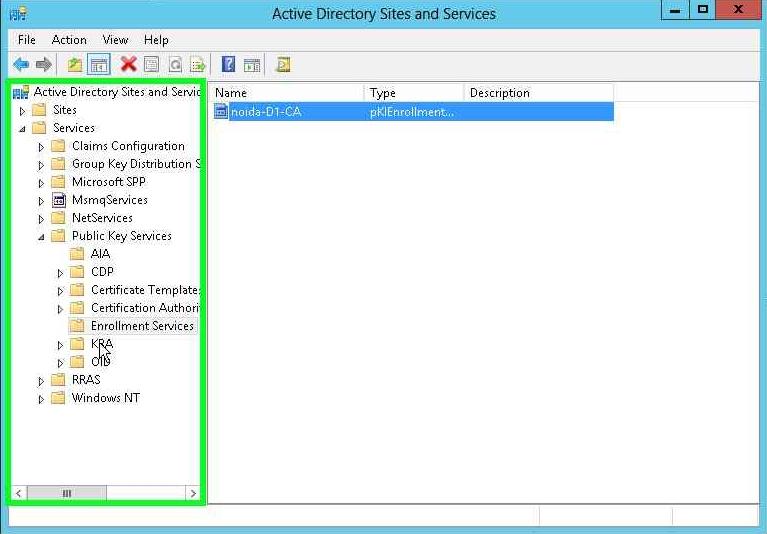Toggle Show/Hide Action Pane icon
Screen dimensions: 767x534
(x=252, y=64)
